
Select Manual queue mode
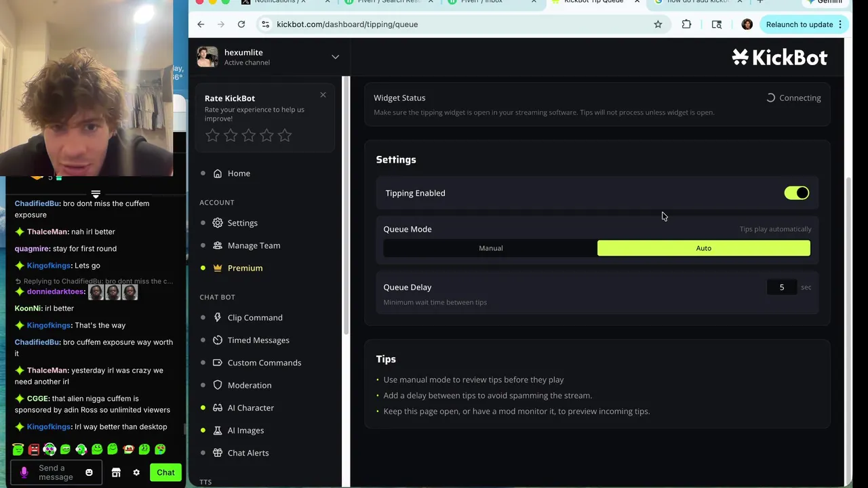pos(490,248)
